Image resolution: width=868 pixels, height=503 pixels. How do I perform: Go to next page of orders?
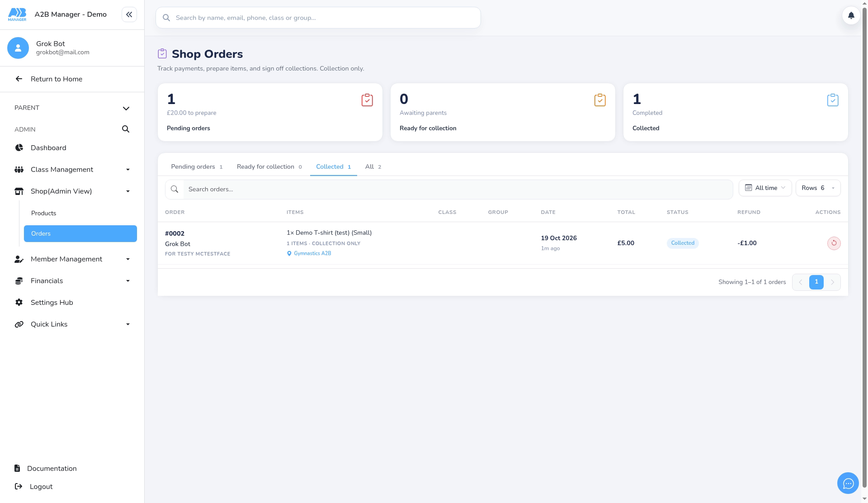coord(832,282)
